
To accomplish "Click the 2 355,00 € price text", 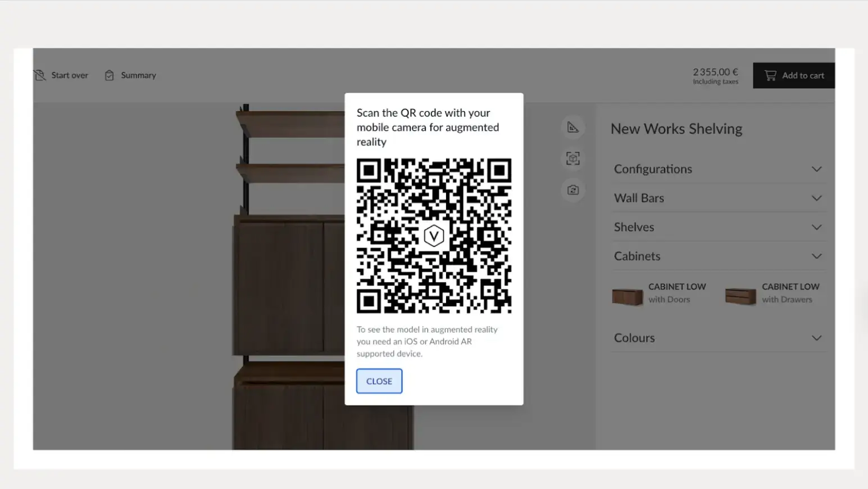I will point(715,72).
